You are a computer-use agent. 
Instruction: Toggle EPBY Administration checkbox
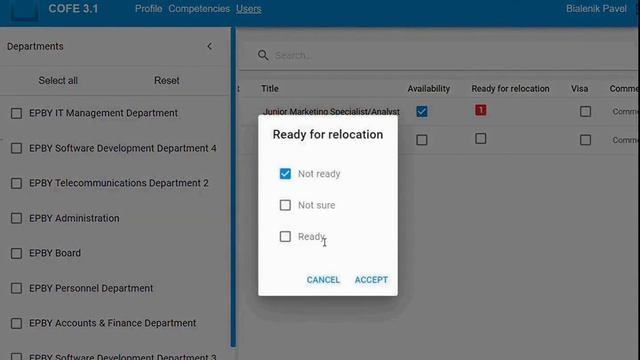[16, 218]
